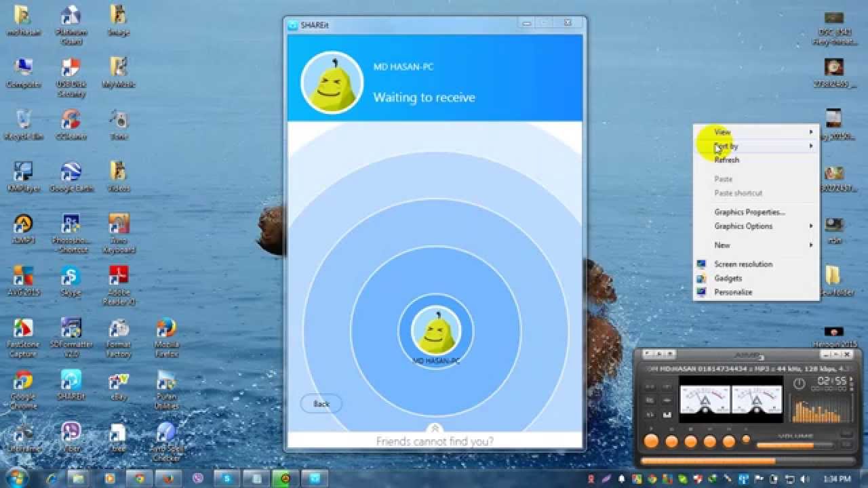Choose Screen resolution in the context menu
The height and width of the screenshot is (488, 868).
[756, 264]
